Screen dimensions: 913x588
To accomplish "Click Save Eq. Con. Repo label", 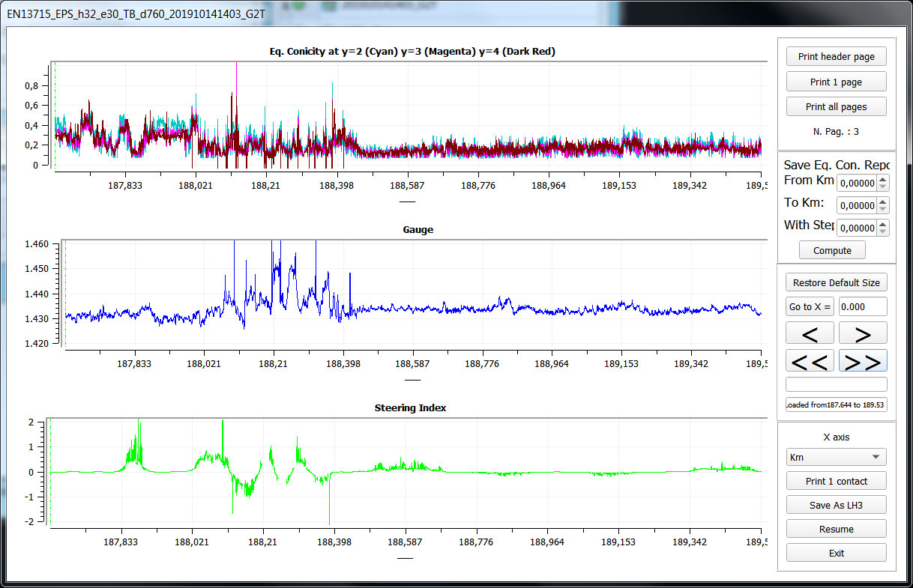I will pyautogui.click(x=837, y=165).
